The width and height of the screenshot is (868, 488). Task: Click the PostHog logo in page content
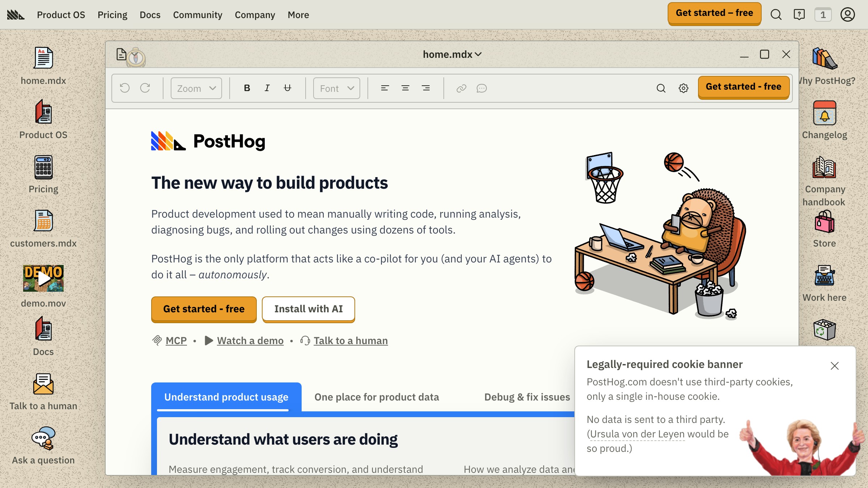[x=208, y=141]
